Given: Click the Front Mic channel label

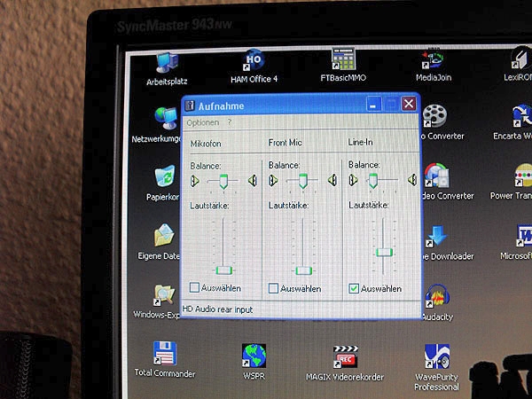Looking at the screenshot, I should click(285, 143).
